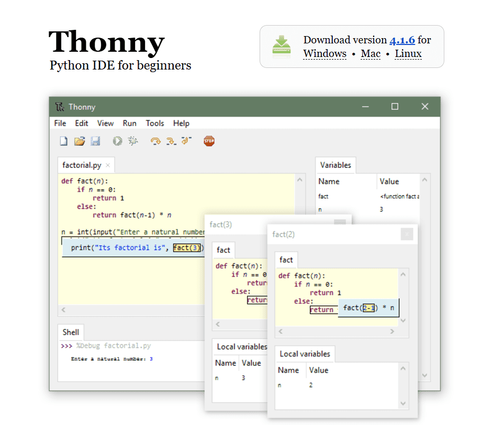Close the Thonny window
Viewport: 504px width, 425px height.
pos(425,107)
